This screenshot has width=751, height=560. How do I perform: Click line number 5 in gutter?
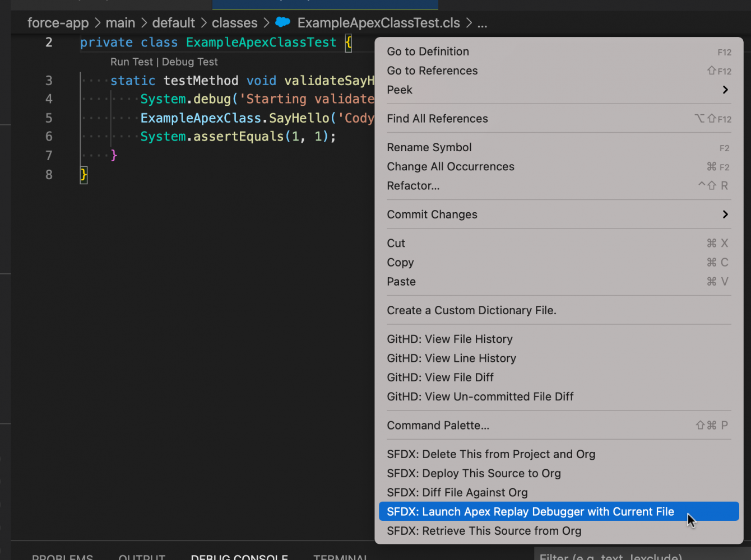pos(49,118)
